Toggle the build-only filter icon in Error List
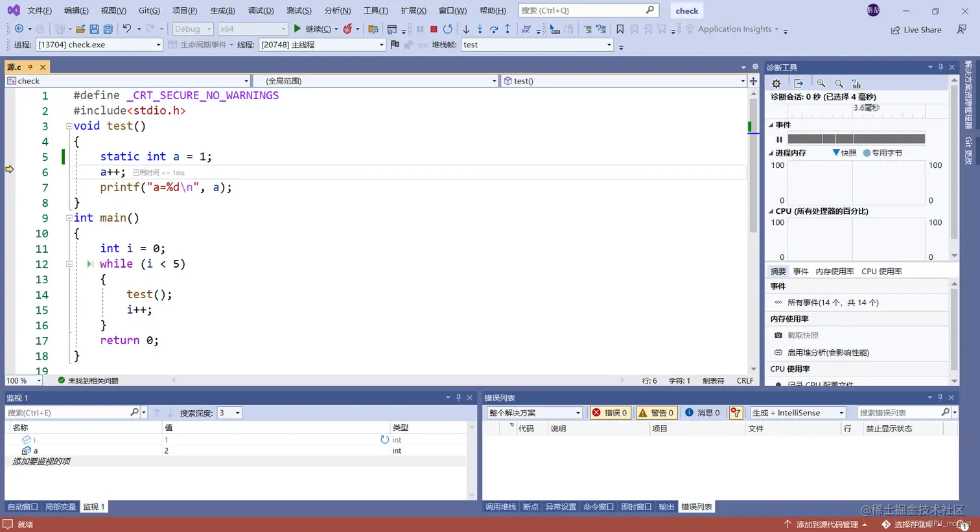This screenshot has width=980, height=532. pos(736,413)
